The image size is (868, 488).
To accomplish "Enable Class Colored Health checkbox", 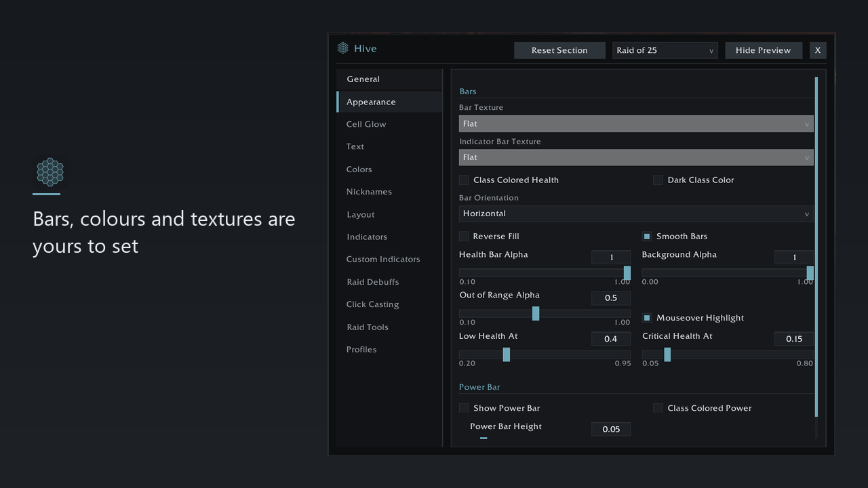I will pos(464,180).
